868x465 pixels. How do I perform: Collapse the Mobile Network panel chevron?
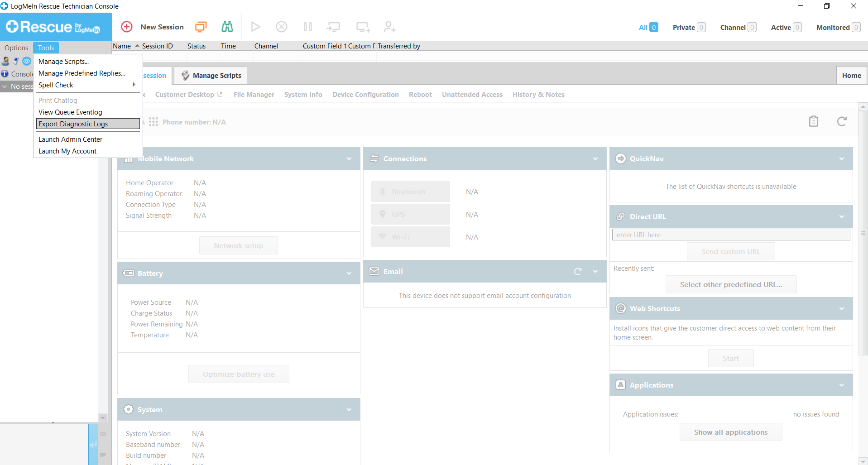point(349,159)
